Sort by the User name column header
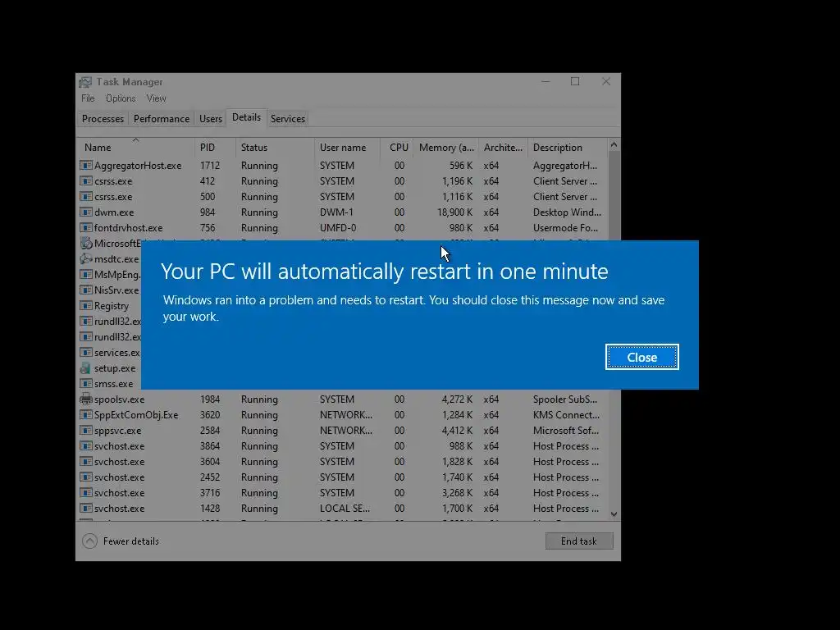The width and height of the screenshot is (840, 630). [x=347, y=148]
